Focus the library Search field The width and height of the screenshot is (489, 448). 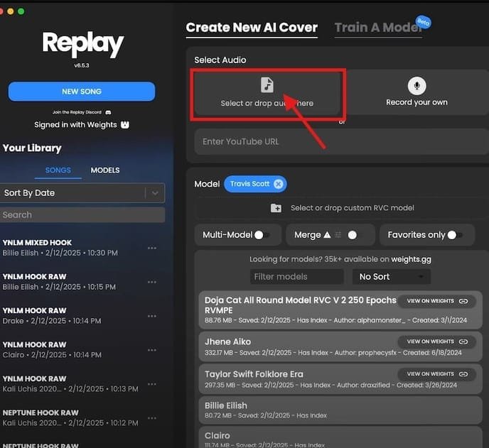coord(82,215)
